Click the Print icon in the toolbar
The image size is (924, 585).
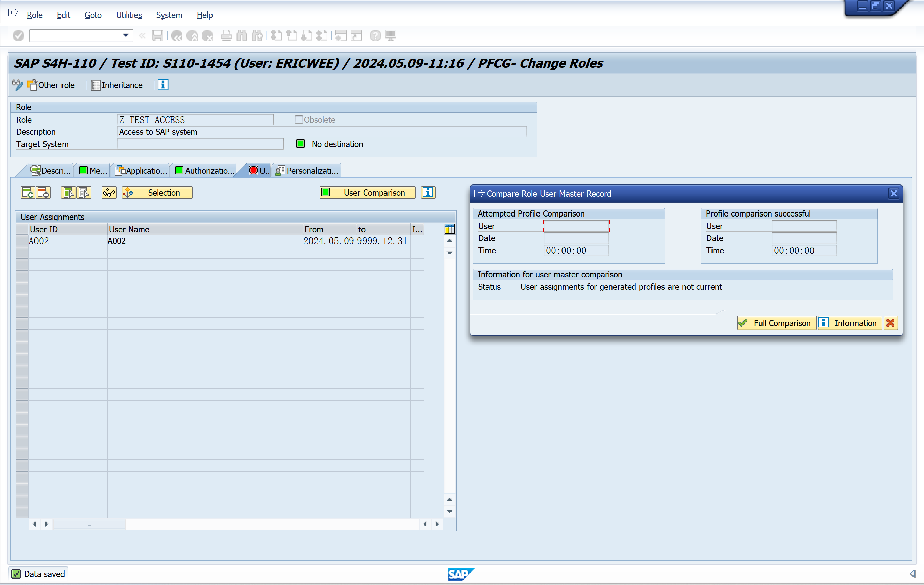226,36
